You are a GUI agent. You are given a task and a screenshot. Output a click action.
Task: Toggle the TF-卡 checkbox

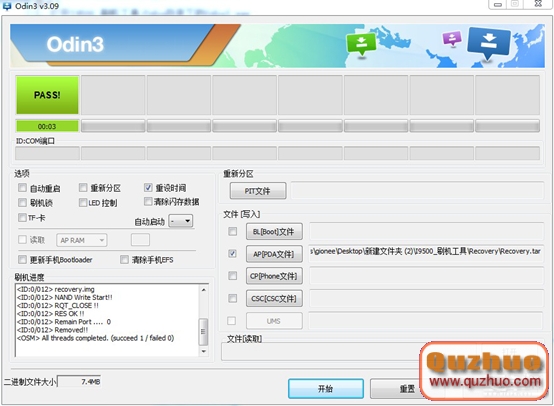[22, 217]
